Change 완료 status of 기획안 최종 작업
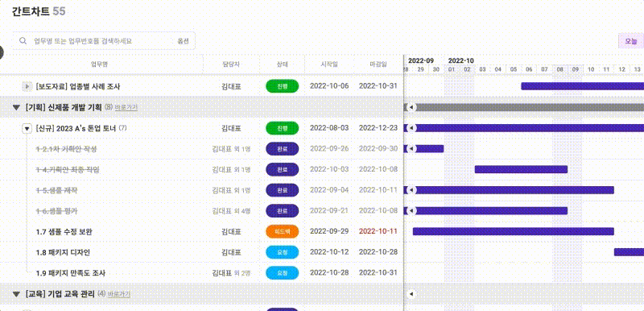The width and height of the screenshot is (644, 311). (283, 169)
